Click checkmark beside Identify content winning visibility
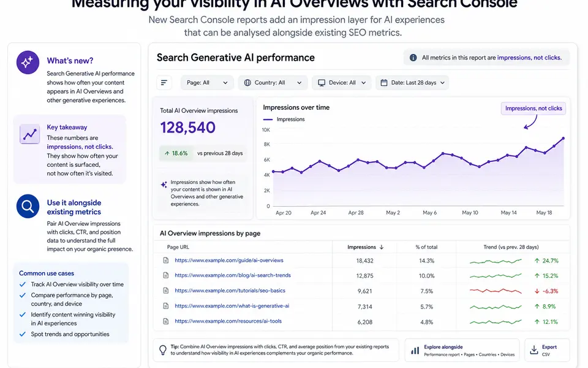 click(23, 315)
